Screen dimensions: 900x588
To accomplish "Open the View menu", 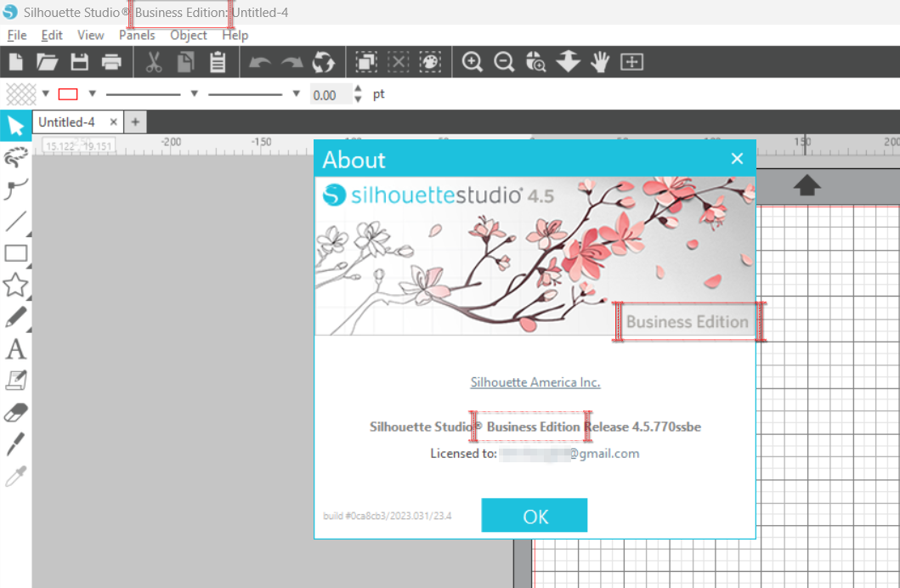I will point(91,35).
